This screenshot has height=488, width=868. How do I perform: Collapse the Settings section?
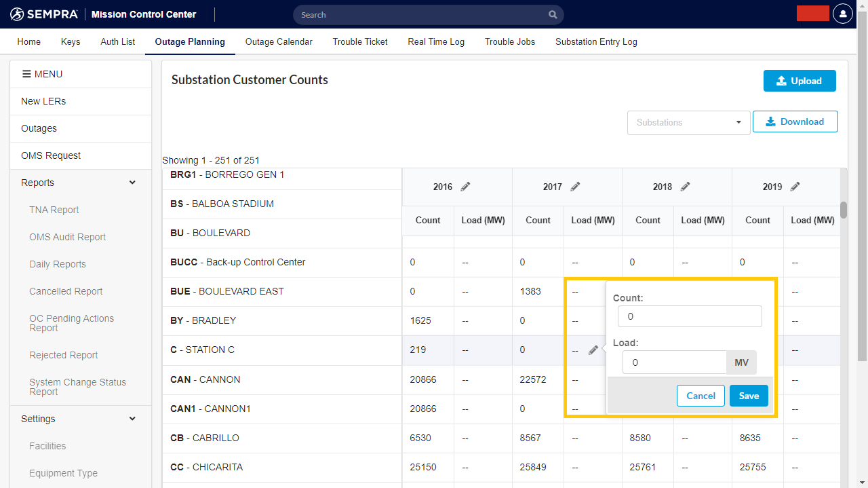[x=132, y=419]
